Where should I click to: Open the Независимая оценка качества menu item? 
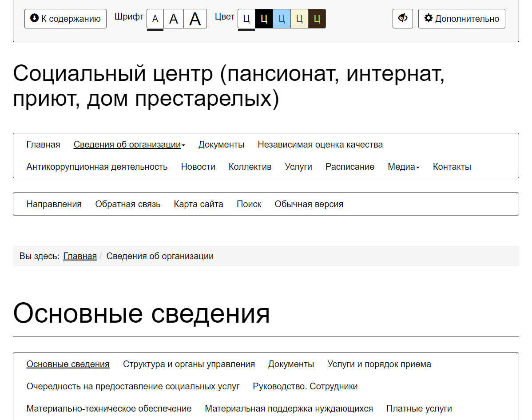click(320, 144)
